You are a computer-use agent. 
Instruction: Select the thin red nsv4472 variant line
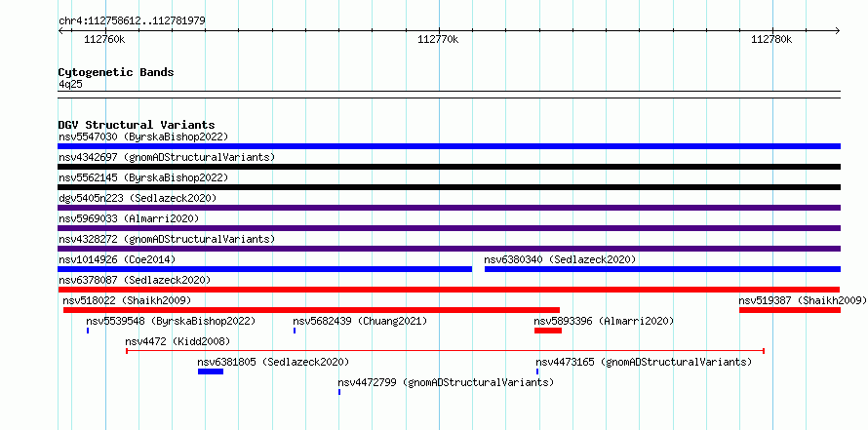tap(445, 351)
